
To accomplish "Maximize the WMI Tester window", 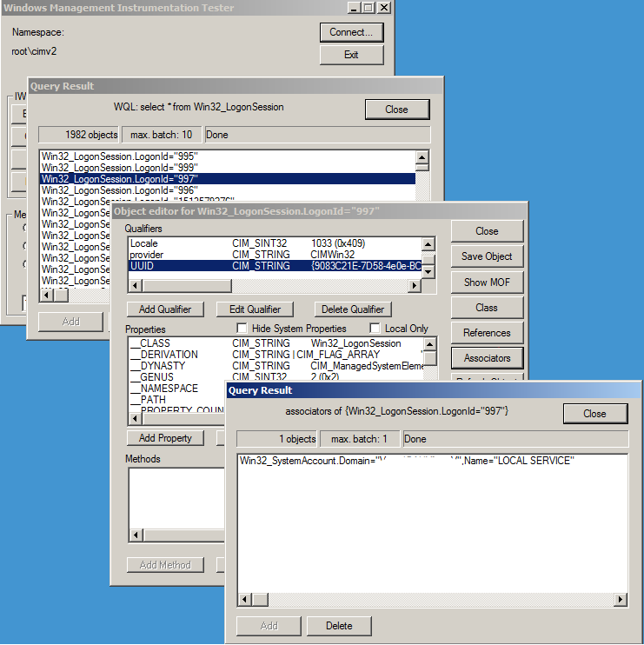I will [368, 8].
